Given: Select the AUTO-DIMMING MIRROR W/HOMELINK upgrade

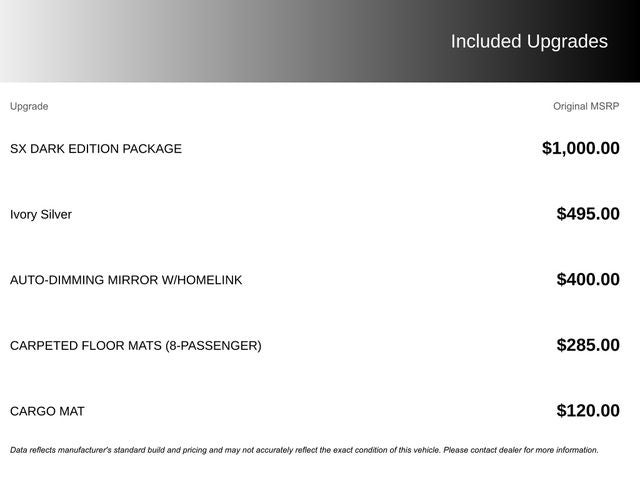Looking at the screenshot, I should (126, 280).
